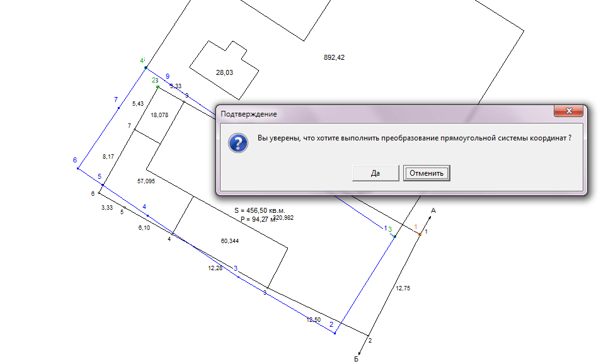Screen dimensions: 613x364
Task: Click the arrow endpoint labeled Б
Action: pyautogui.click(x=359, y=353)
